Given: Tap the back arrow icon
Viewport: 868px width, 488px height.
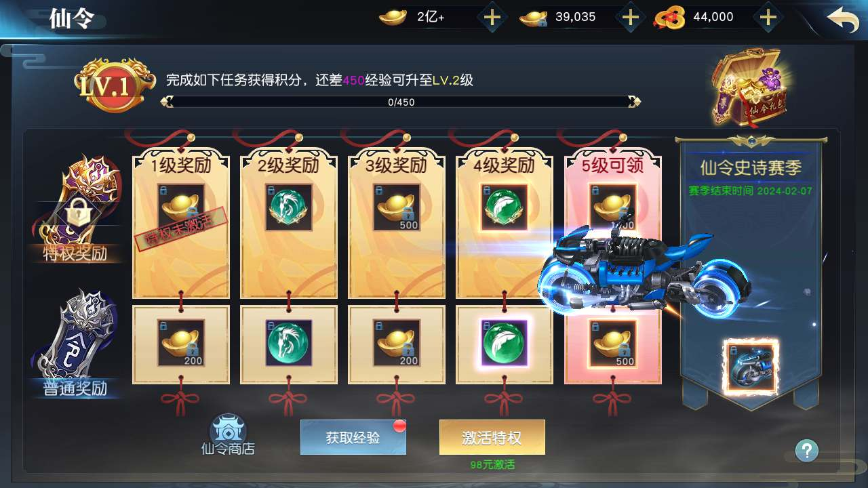Looking at the screenshot, I should pyautogui.click(x=842, y=20).
